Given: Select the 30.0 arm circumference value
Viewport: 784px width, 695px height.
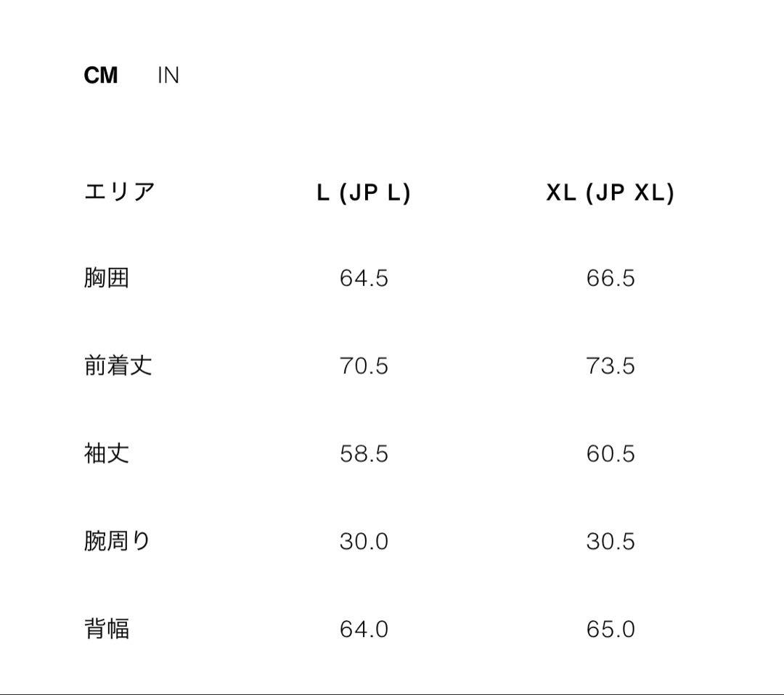Looking at the screenshot, I should [x=364, y=542].
